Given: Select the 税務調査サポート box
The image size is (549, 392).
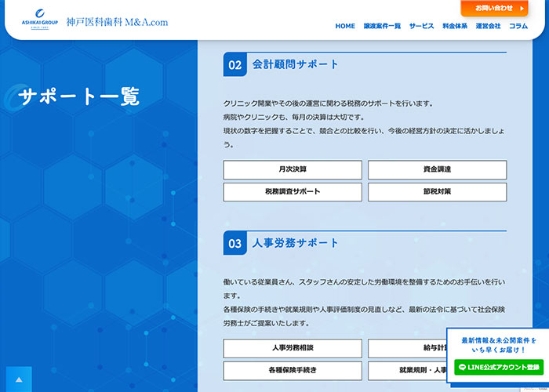Looking at the screenshot, I should click(x=293, y=192).
